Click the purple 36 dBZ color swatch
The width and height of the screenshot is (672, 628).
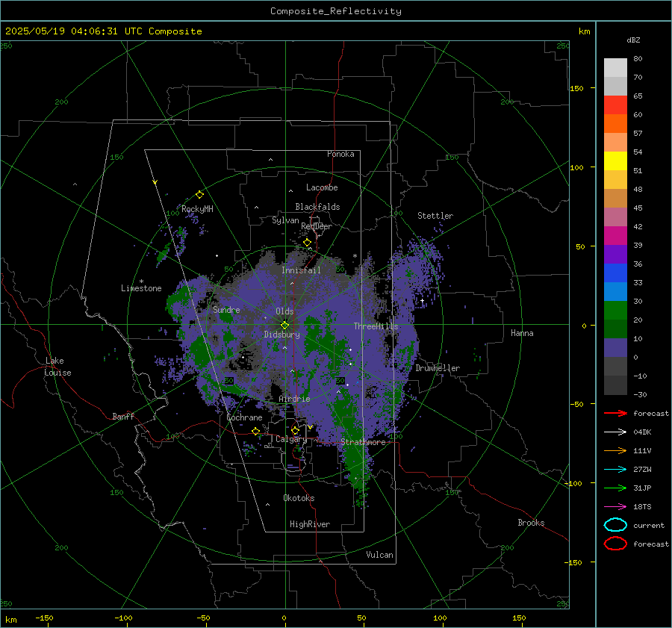click(x=615, y=254)
